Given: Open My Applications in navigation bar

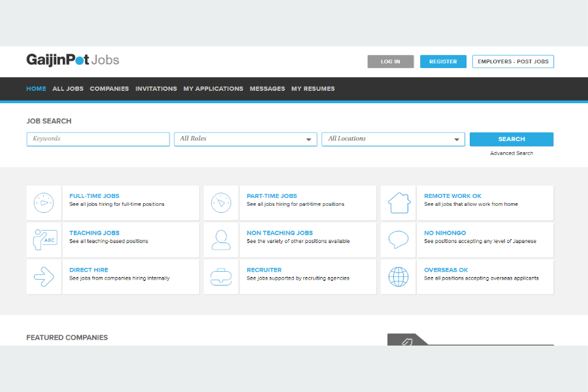Looking at the screenshot, I should point(213,89).
